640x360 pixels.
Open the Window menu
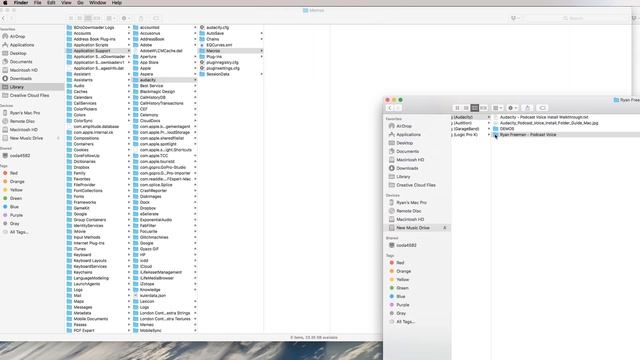98,3
